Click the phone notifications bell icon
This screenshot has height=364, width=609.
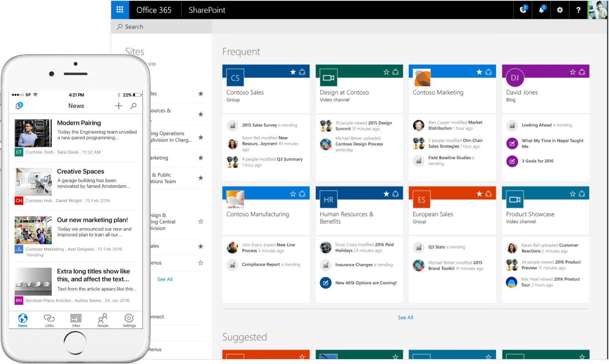click(19, 106)
